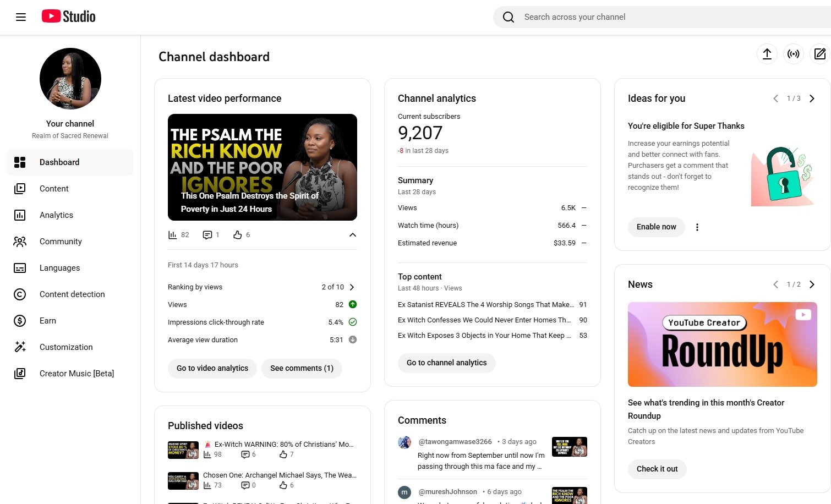Click the create post pencil icon
Viewport: 831px width, 504px height.
[819, 54]
